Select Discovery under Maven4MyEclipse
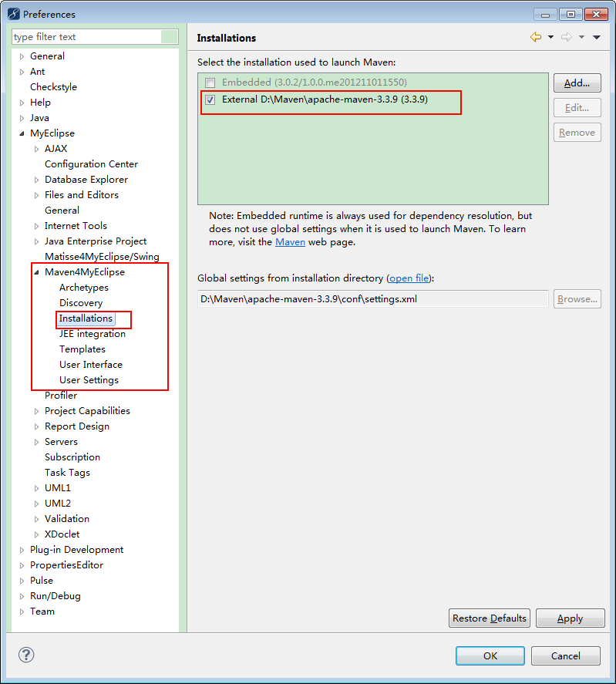616x684 pixels. pos(81,303)
